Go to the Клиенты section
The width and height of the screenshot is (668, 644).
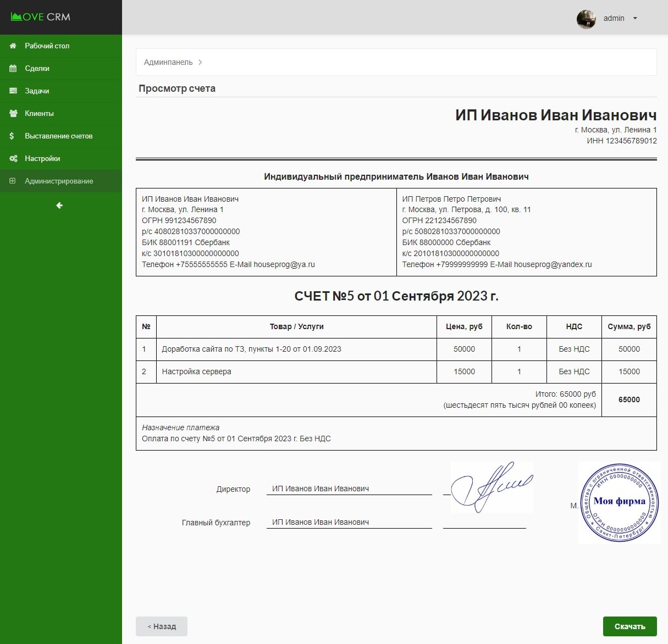[x=39, y=114]
